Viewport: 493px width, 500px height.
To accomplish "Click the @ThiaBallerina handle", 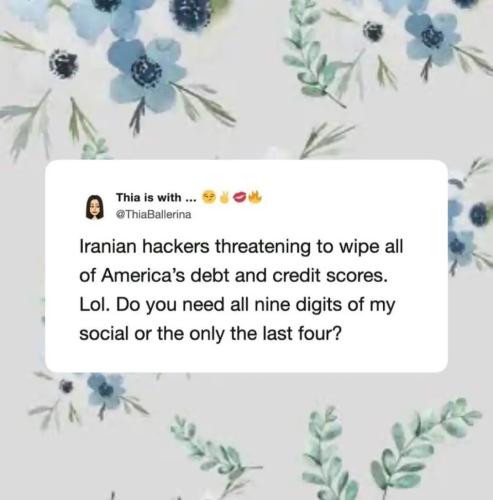I will [x=154, y=214].
